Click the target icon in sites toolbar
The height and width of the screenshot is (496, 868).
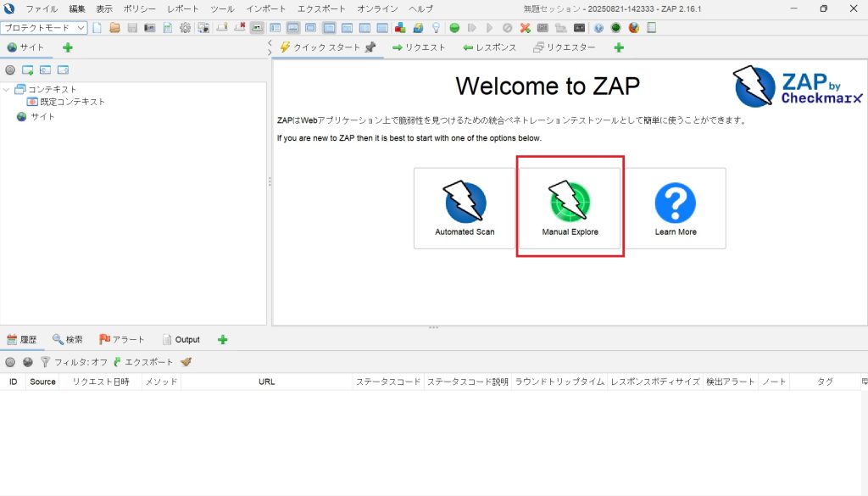[x=10, y=70]
